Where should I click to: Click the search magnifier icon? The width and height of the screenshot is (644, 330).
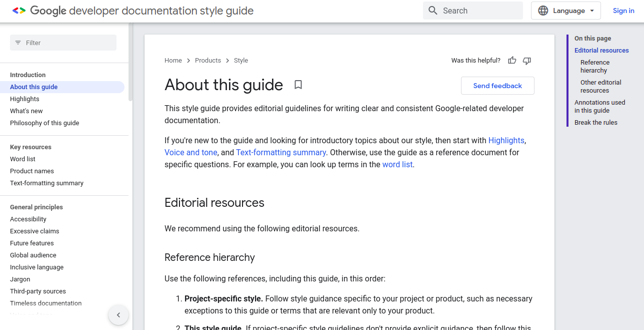[x=433, y=11]
